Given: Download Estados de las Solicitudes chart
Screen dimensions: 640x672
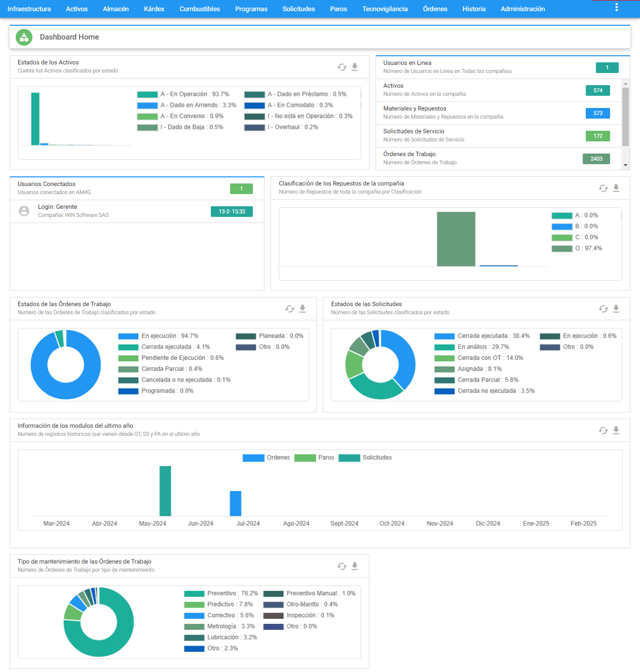Looking at the screenshot, I should coord(616,309).
